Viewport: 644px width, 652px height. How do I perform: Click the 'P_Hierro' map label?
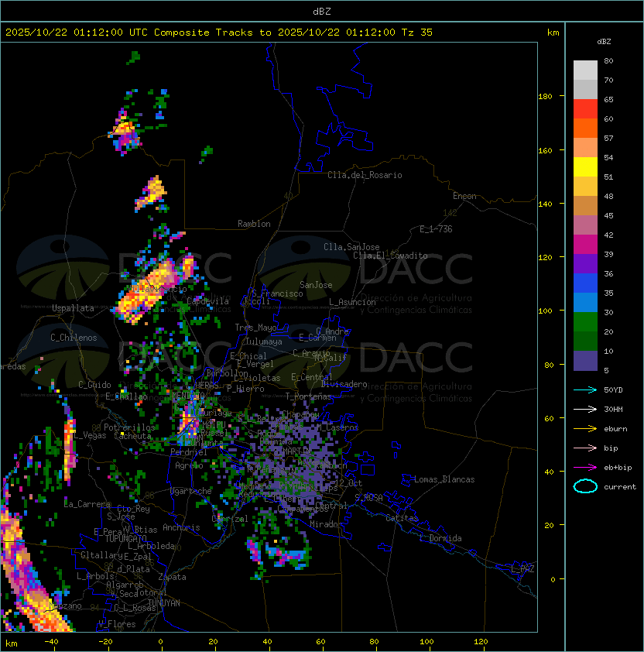tap(245, 389)
